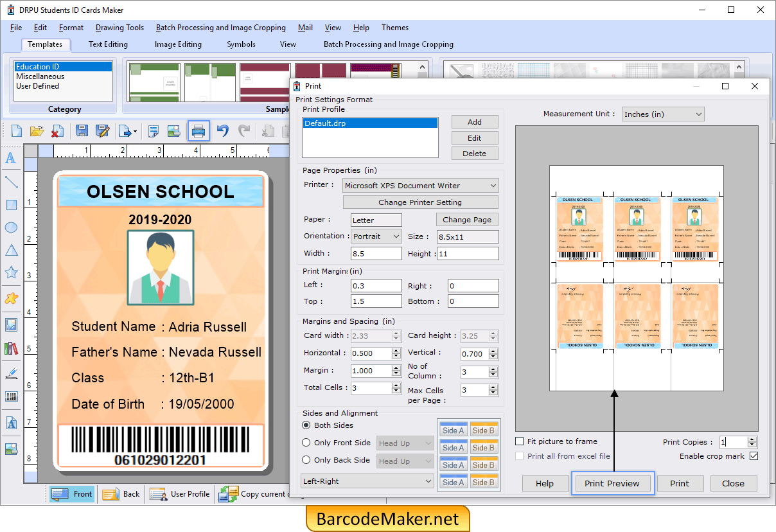Select the colored books icon in left sidebar
The height and width of the screenshot is (532, 776).
pyautogui.click(x=11, y=348)
